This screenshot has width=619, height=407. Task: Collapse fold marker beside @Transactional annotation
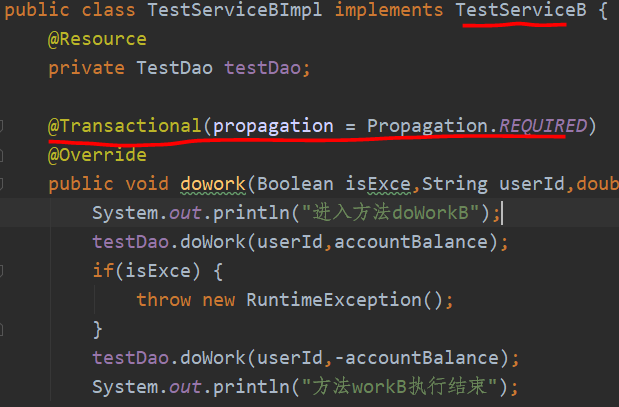pos(3,126)
